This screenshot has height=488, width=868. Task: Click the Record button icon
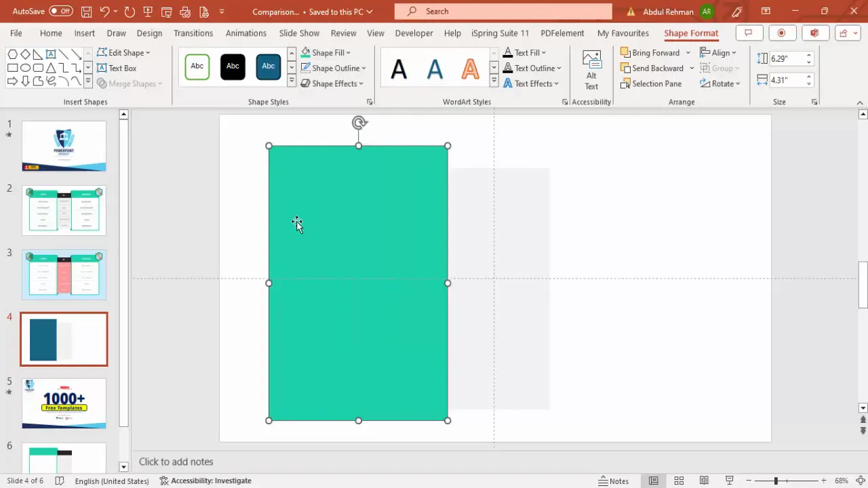781,33
